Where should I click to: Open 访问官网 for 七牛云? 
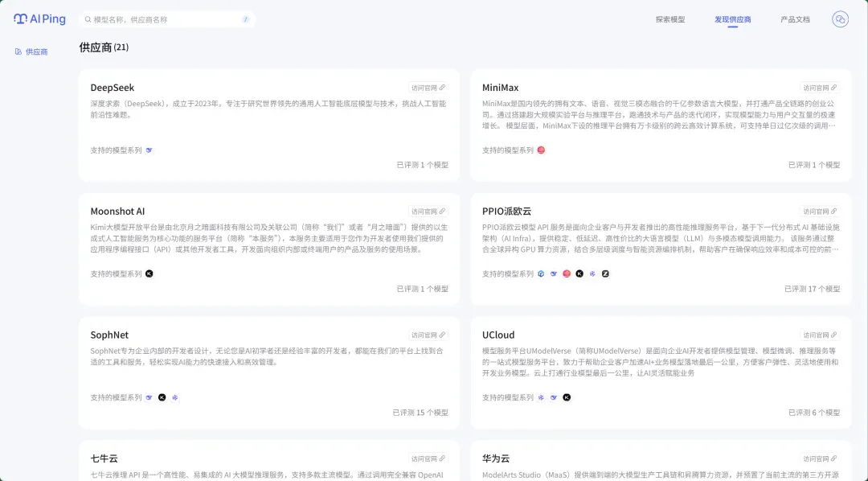pos(428,458)
